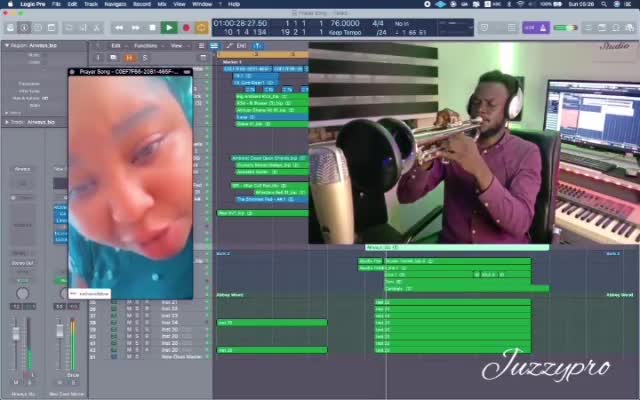Click the Wi-Fi icon in menu bar
This screenshot has width=640, height=400.
[x=520, y=4]
